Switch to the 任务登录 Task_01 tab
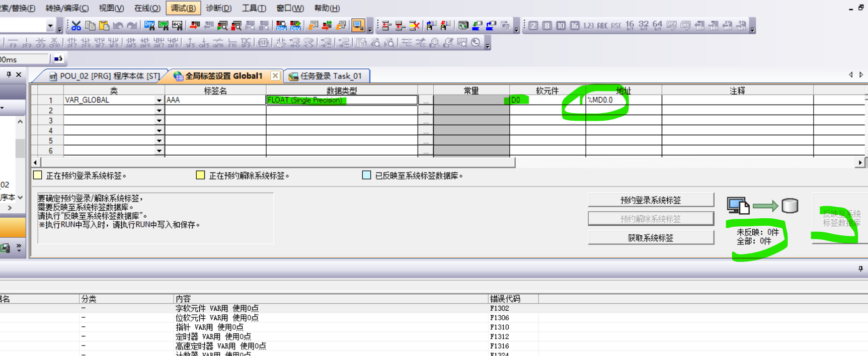The width and height of the screenshot is (868, 356). pos(326,76)
